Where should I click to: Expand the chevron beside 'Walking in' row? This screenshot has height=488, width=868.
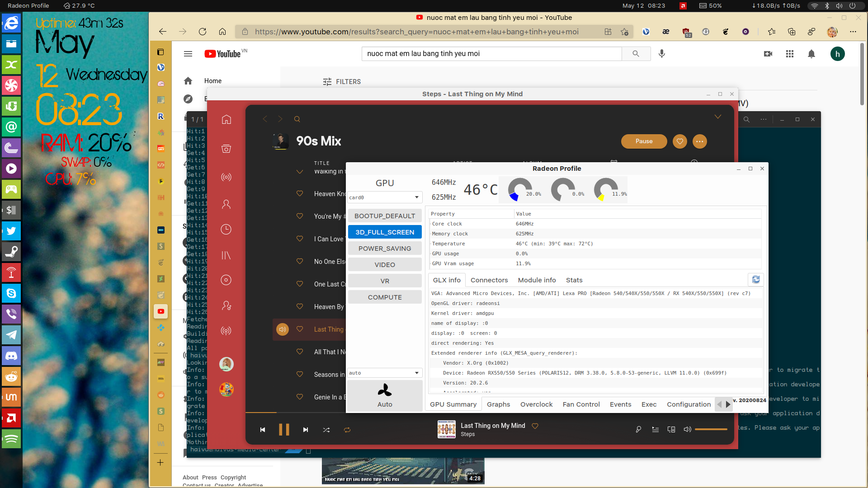(300, 172)
